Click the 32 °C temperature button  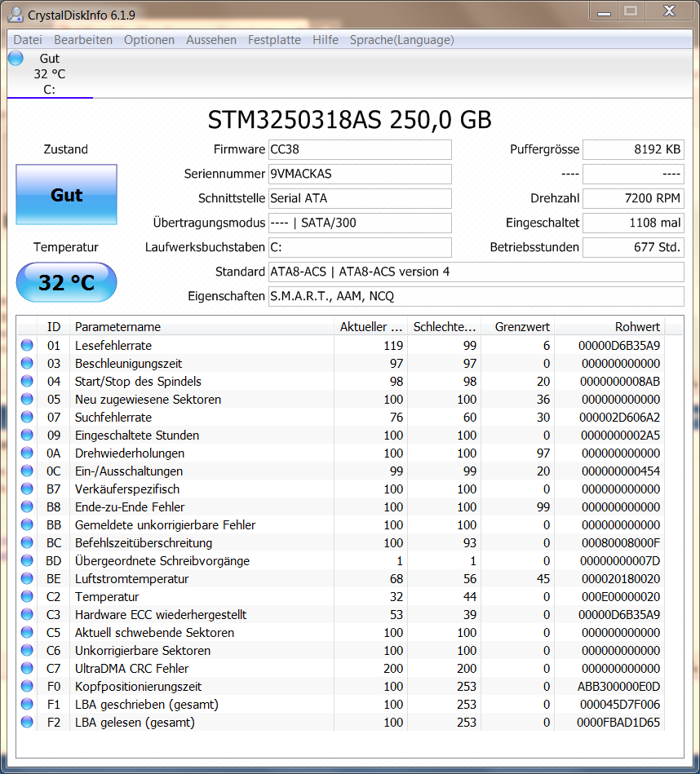pos(66,282)
